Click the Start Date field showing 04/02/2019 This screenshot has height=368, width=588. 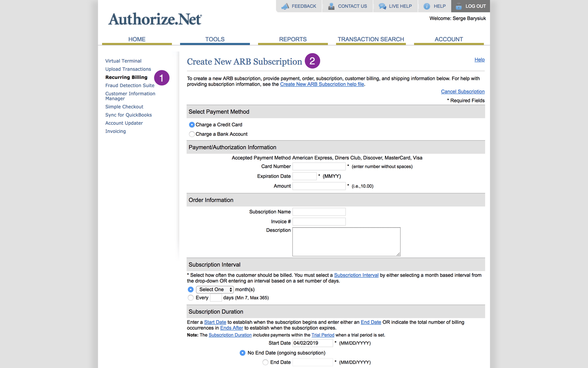[x=313, y=343]
